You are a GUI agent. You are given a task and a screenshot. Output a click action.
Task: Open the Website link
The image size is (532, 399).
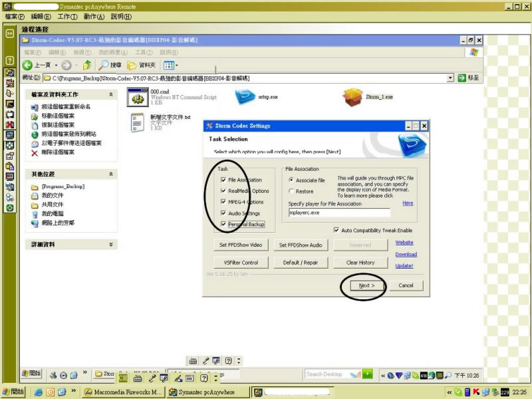(x=404, y=243)
